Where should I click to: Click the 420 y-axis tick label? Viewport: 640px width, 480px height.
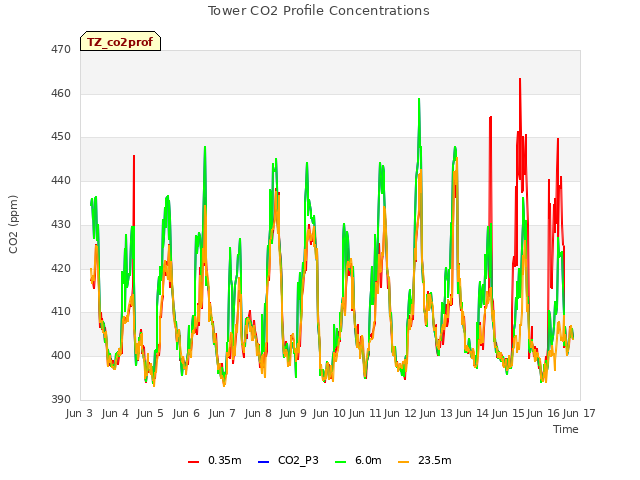pyautogui.click(x=61, y=269)
